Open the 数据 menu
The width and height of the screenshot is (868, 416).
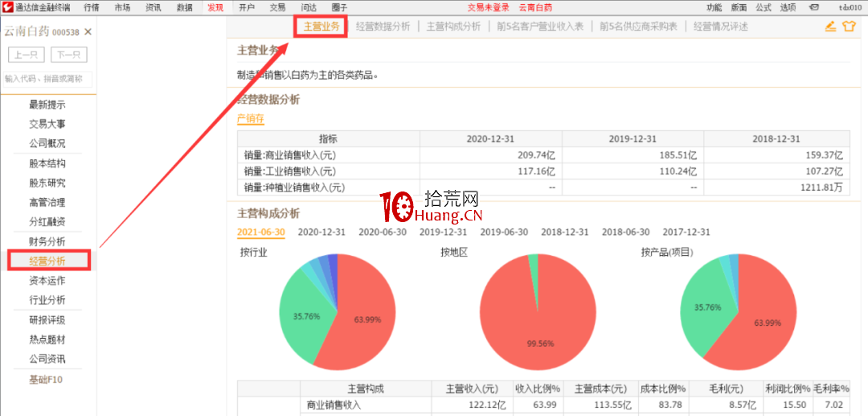(x=184, y=8)
